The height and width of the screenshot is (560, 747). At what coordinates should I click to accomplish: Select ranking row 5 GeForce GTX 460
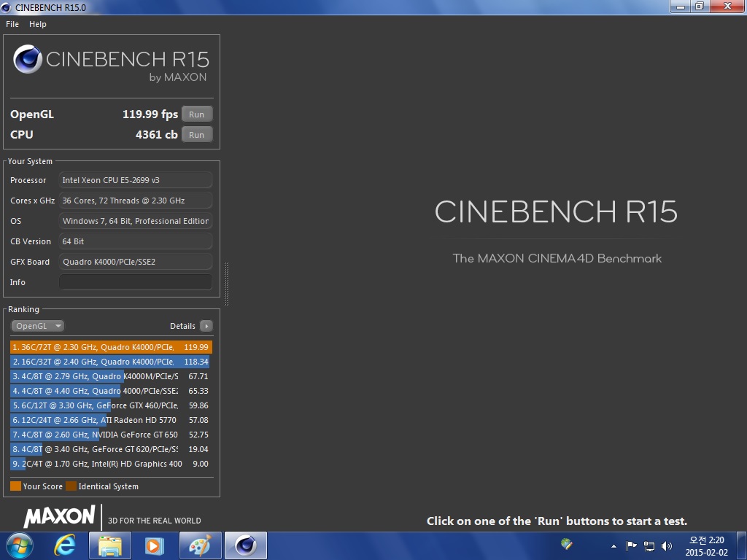pos(111,405)
